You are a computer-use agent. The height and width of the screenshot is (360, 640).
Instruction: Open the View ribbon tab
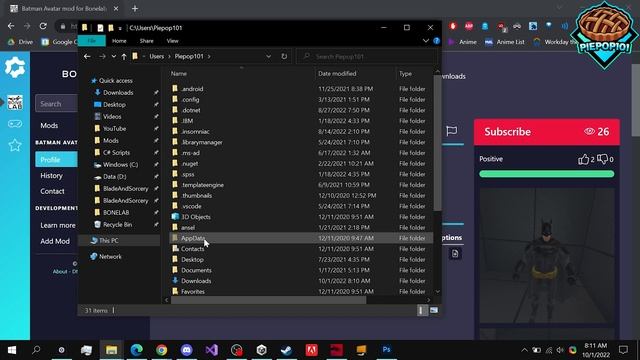click(x=172, y=41)
